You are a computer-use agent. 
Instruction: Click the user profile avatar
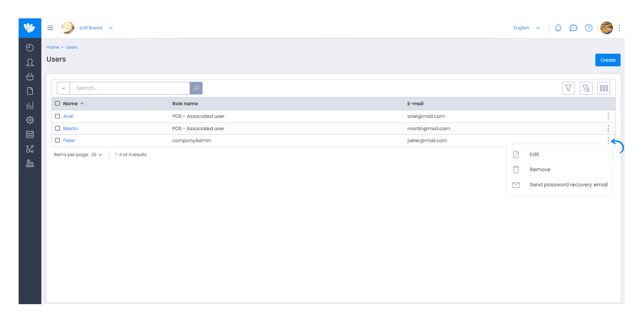(x=606, y=28)
